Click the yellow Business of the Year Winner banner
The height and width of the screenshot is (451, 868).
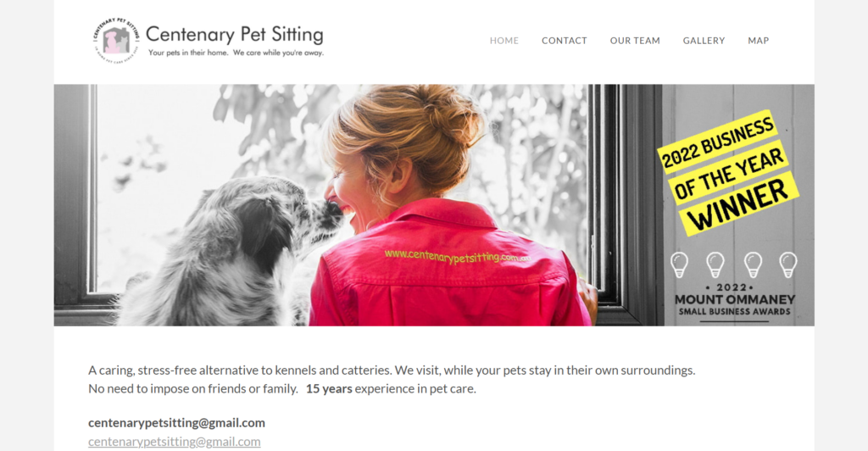(x=728, y=173)
